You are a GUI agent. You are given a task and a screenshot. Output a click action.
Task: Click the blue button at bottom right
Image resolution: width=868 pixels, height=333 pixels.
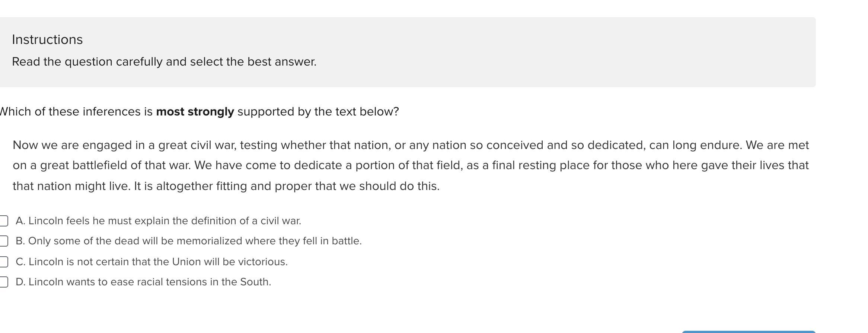748,331
